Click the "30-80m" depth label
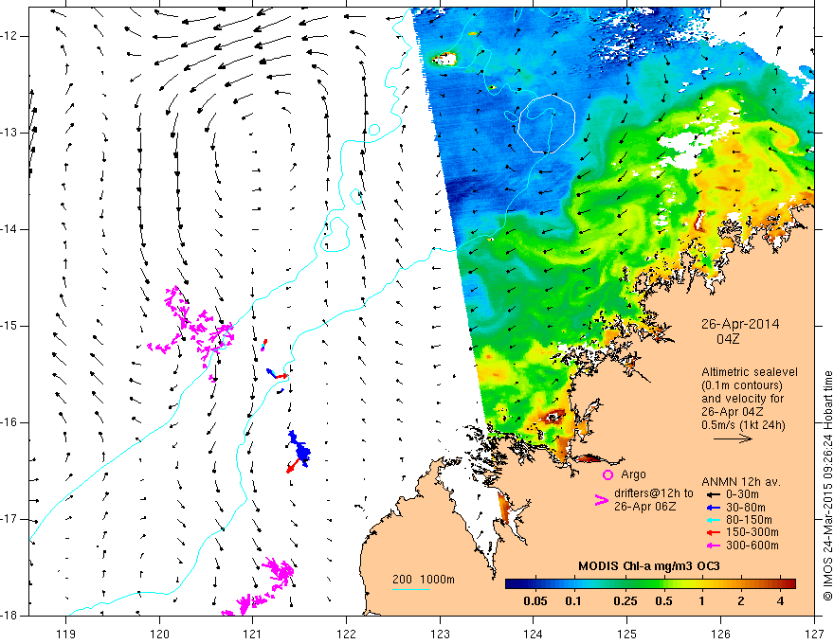Screen dimensions: 834x644 [746, 508]
